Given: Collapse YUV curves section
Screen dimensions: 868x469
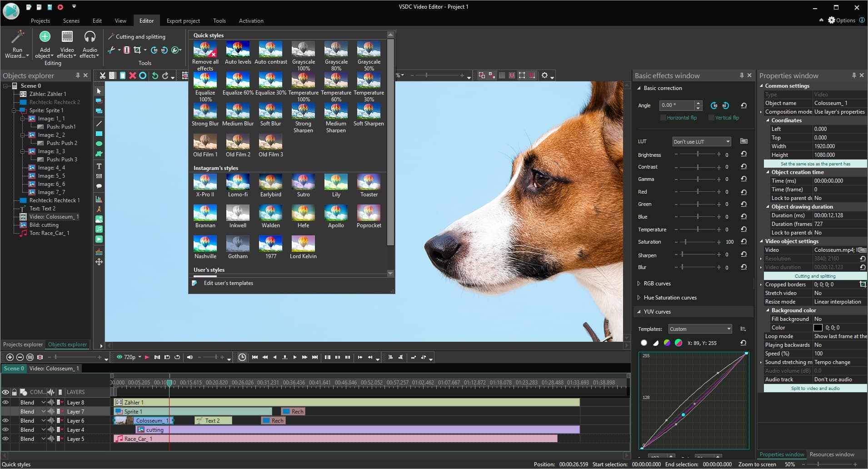Looking at the screenshot, I should coord(639,312).
